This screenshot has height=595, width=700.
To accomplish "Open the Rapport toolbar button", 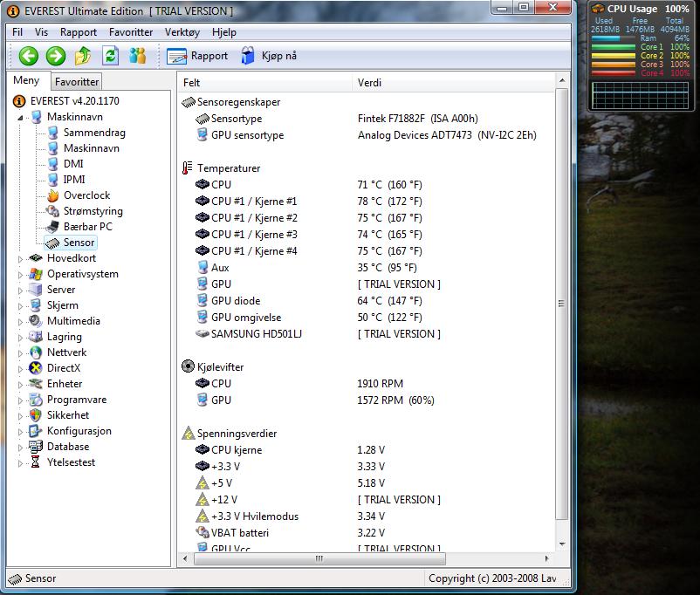I will 197,56.
